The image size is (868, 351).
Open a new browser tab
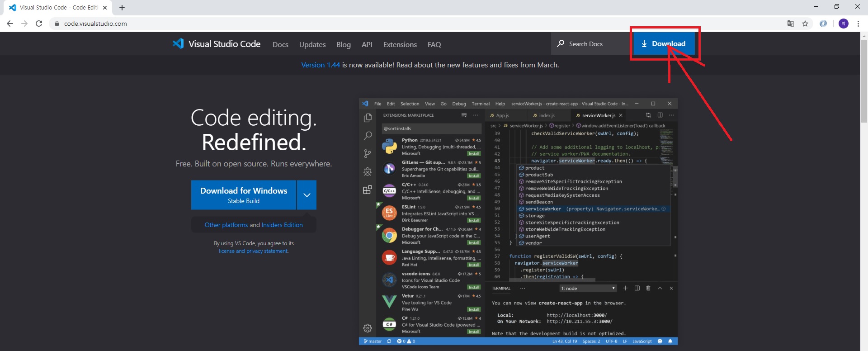tap(122, 8)
